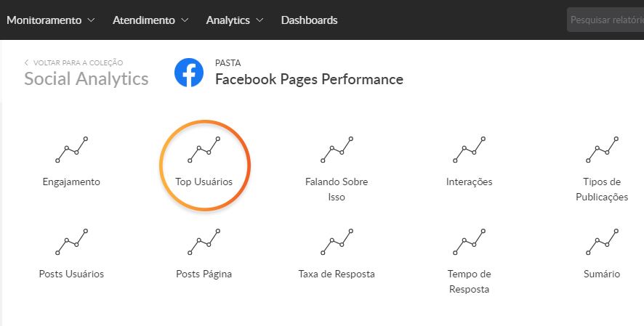Screen dimensions: 644x326
Task: Open the Sumário report chart icon
Action: [x=602, y=242]
